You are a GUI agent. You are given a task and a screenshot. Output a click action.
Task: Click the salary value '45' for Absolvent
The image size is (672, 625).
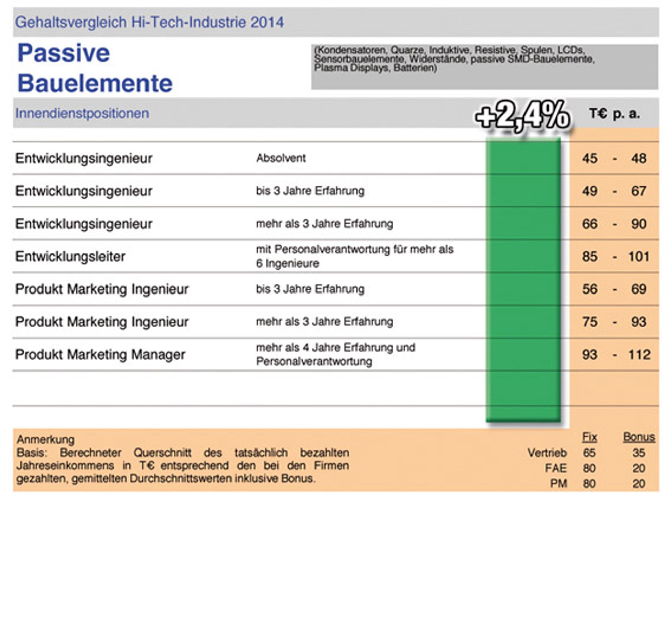coord(590,158)
